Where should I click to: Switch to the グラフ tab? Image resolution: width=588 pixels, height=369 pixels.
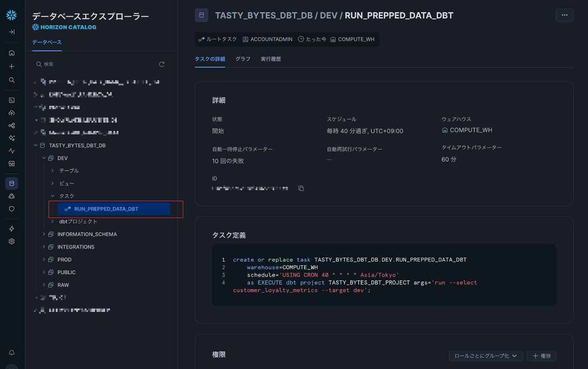click(x=243, y=59)
